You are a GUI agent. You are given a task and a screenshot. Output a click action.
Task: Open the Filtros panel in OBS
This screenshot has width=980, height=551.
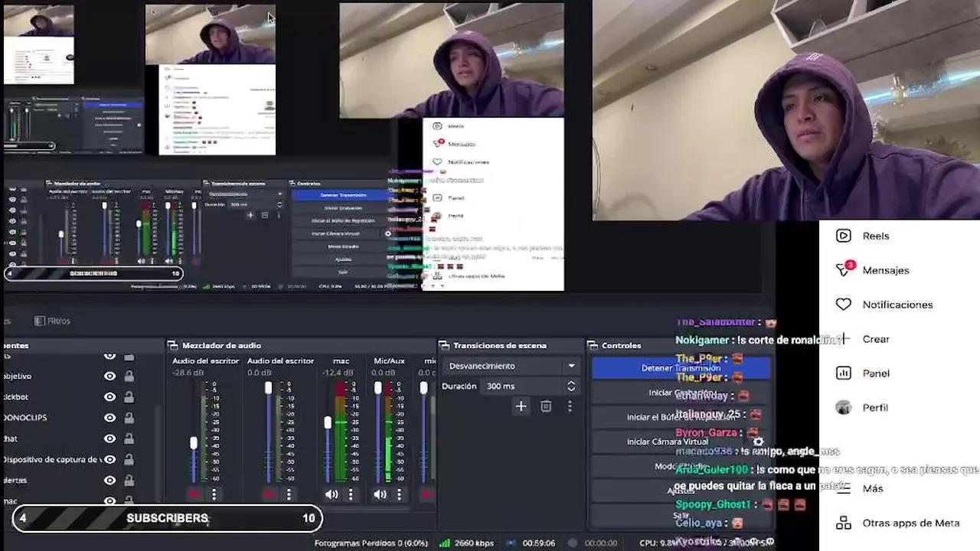[x=52, y=321]
